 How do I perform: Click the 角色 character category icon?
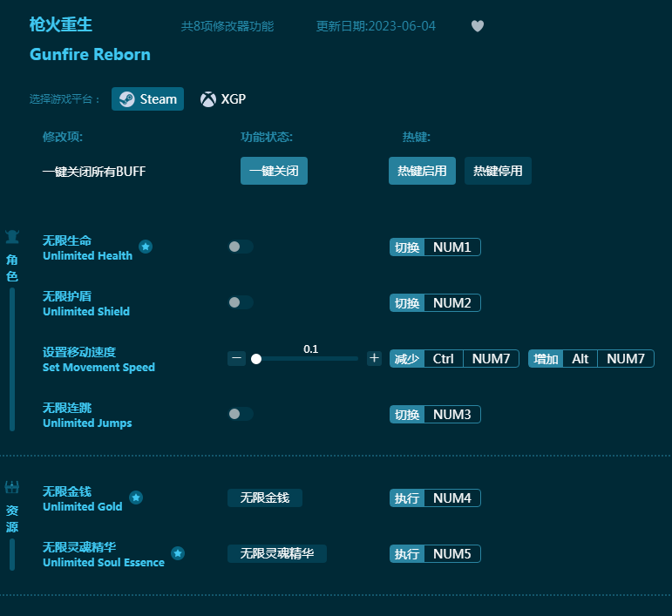(x=12, y=236)
